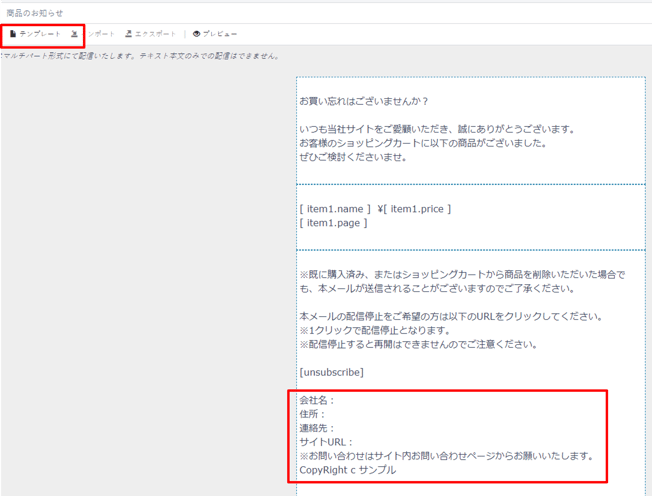
Task: Click the line '本メールの配信停止をご希望の方'
Action: pyautogui.click(x=452, y=316)
